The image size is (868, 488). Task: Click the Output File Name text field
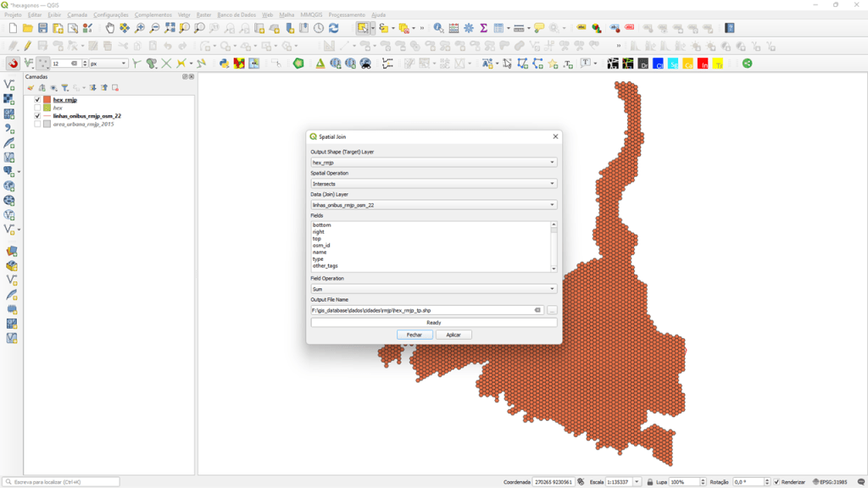422,310
